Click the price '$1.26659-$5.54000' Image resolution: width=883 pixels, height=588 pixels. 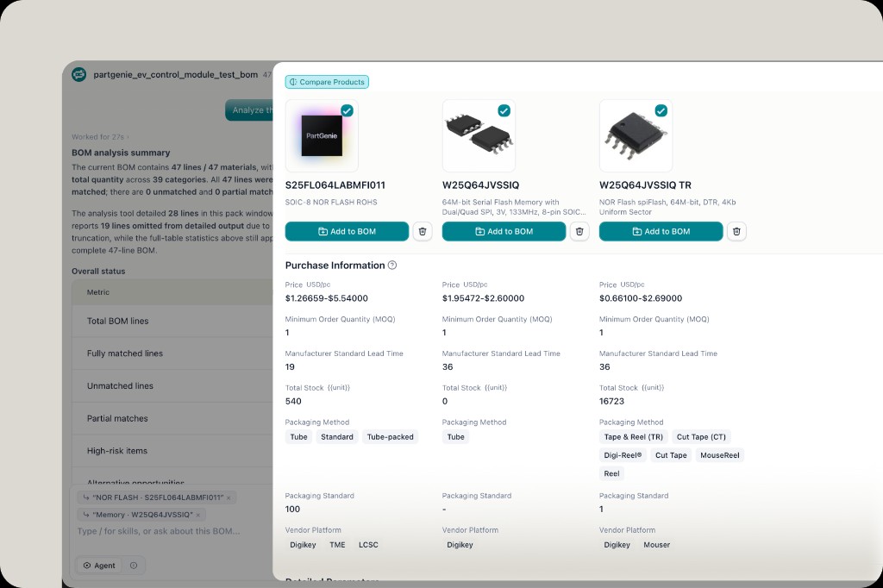[x=327, y=298]
